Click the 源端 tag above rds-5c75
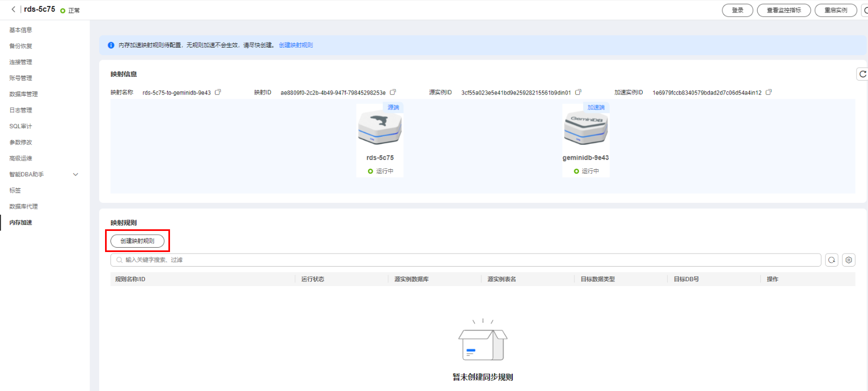Image resolution: width=868 pixels, height=391 pixels. coord(393,108)
